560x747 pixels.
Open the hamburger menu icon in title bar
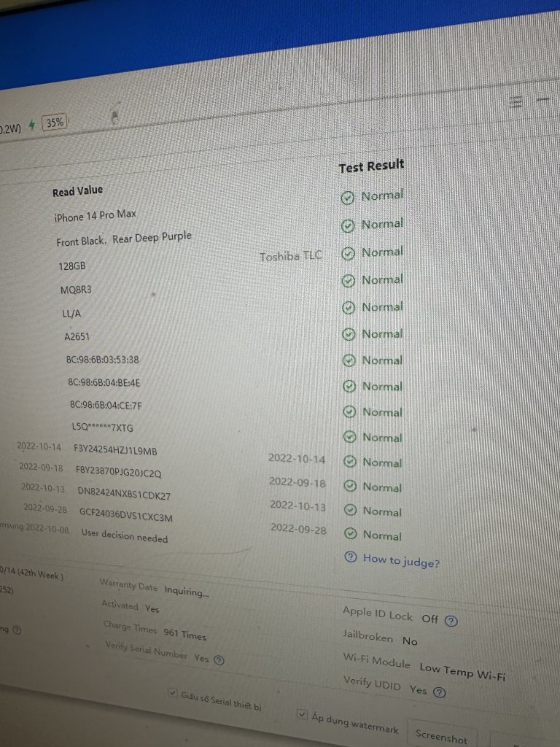coord(516,101)
